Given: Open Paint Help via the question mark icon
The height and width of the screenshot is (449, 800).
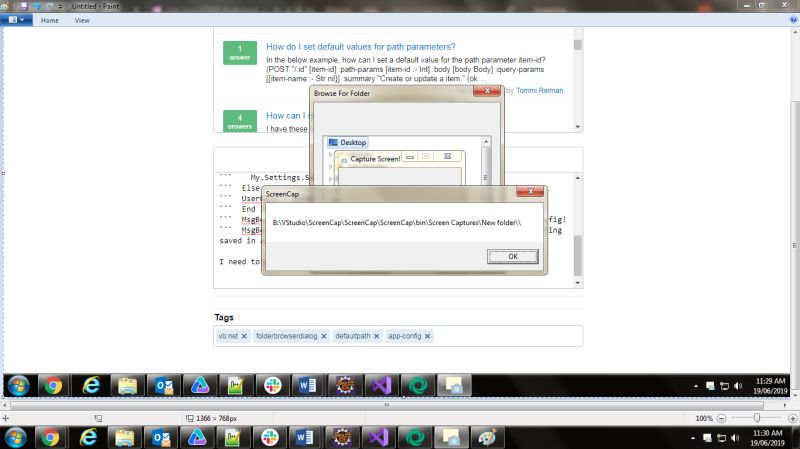Looking at the screenshot, I should point(793,20).
